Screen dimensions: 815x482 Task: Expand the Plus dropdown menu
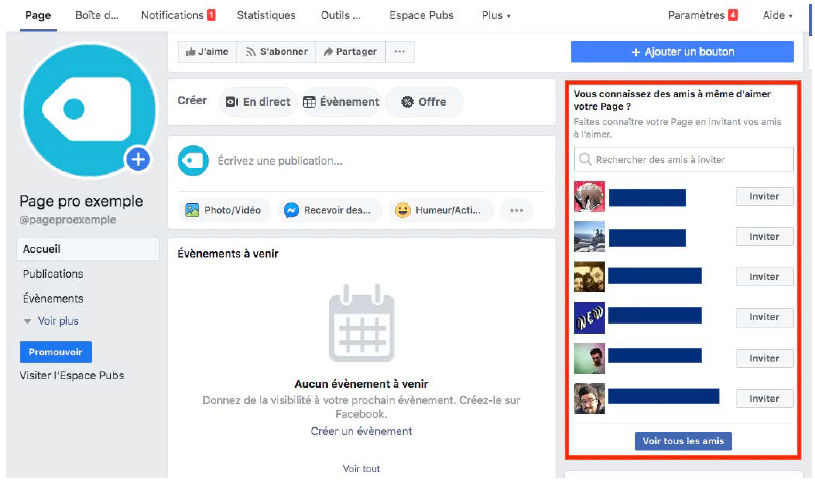pos(496,16)
